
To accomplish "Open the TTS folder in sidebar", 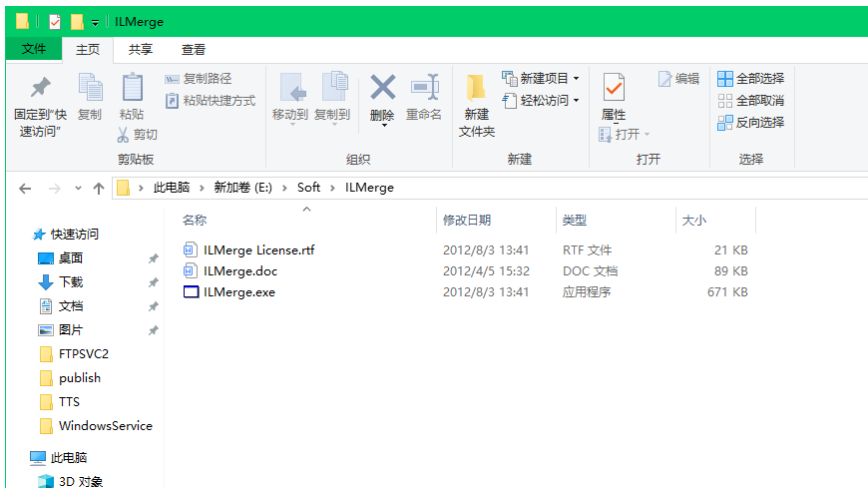I will pyautogui.click(x=69, y=402).
